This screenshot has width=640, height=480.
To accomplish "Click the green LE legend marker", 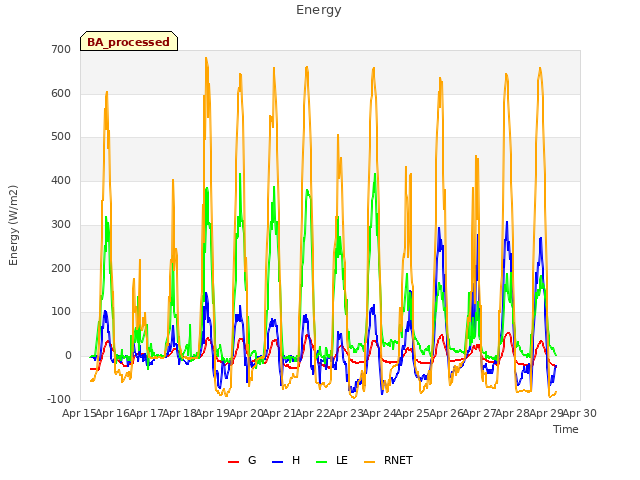I will click(322, 462).
